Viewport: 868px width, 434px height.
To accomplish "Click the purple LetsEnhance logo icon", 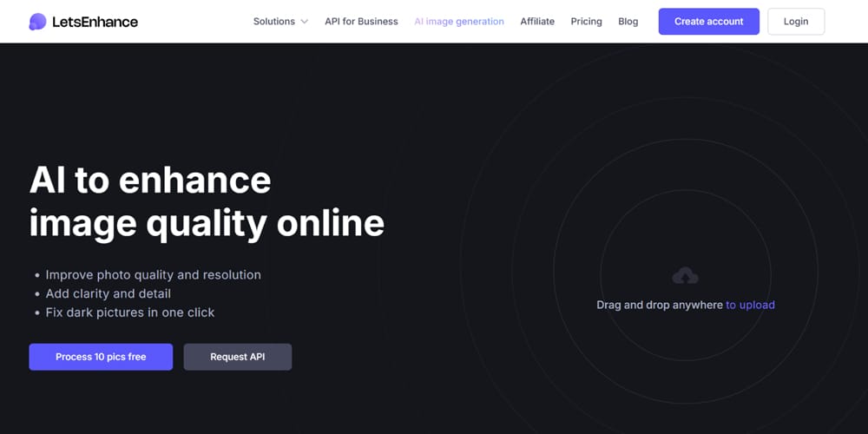I will 37,22.
